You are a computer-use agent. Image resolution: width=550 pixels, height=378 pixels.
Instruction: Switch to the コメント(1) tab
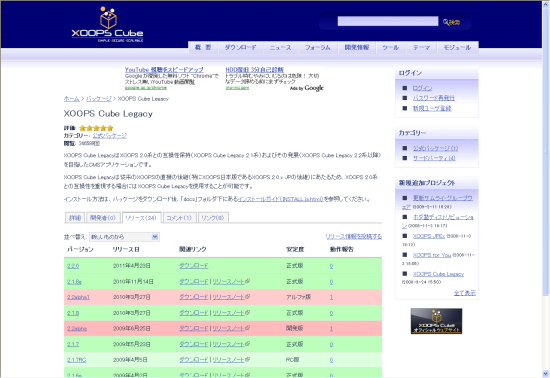pos(179,218)
